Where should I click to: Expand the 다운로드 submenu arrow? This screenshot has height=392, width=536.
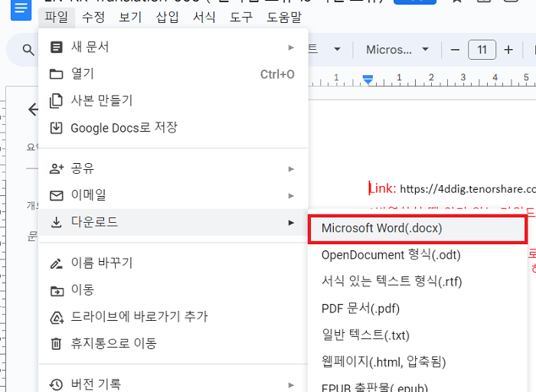click(291, 223)
